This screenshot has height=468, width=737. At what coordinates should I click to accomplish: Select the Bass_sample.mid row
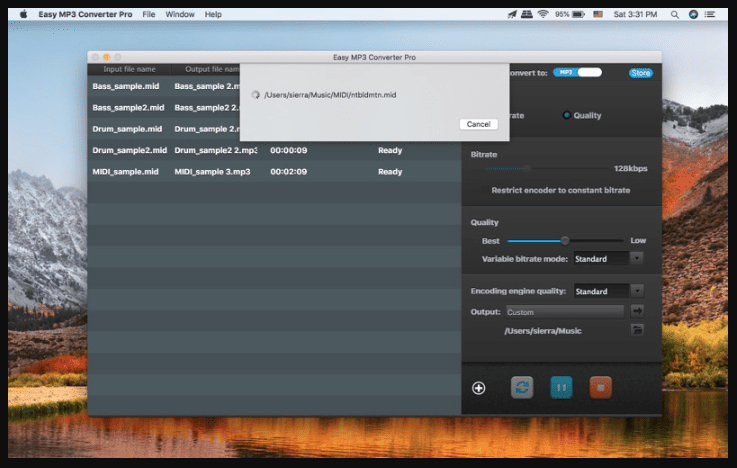pyautogui.click(x=274, y=86)
